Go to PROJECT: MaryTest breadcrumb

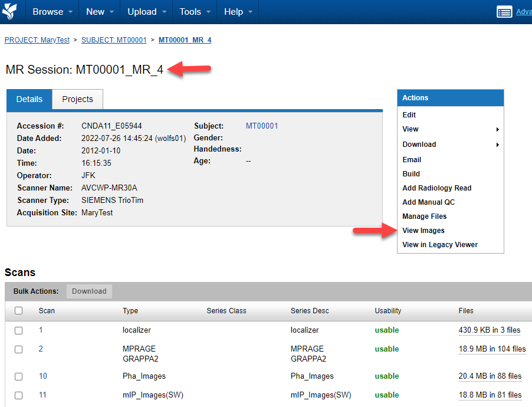click(37, 40)
